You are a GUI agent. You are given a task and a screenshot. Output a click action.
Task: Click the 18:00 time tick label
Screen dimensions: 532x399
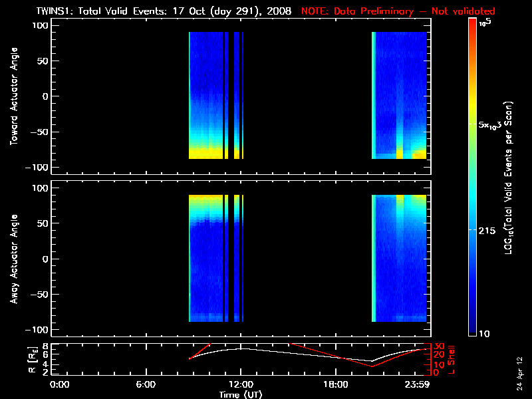click(334, 384)
